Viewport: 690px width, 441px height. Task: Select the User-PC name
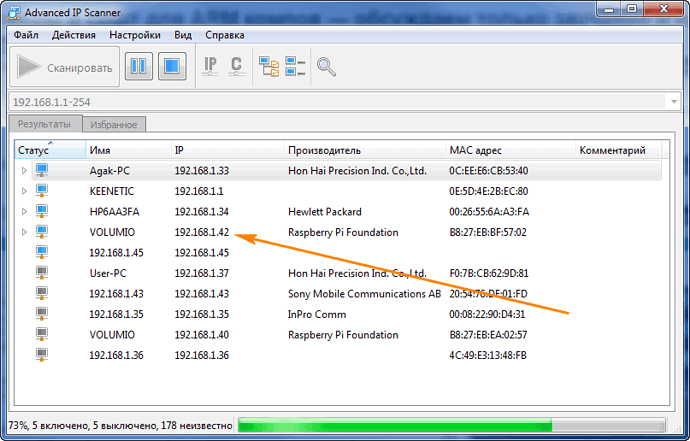[108, 273]
